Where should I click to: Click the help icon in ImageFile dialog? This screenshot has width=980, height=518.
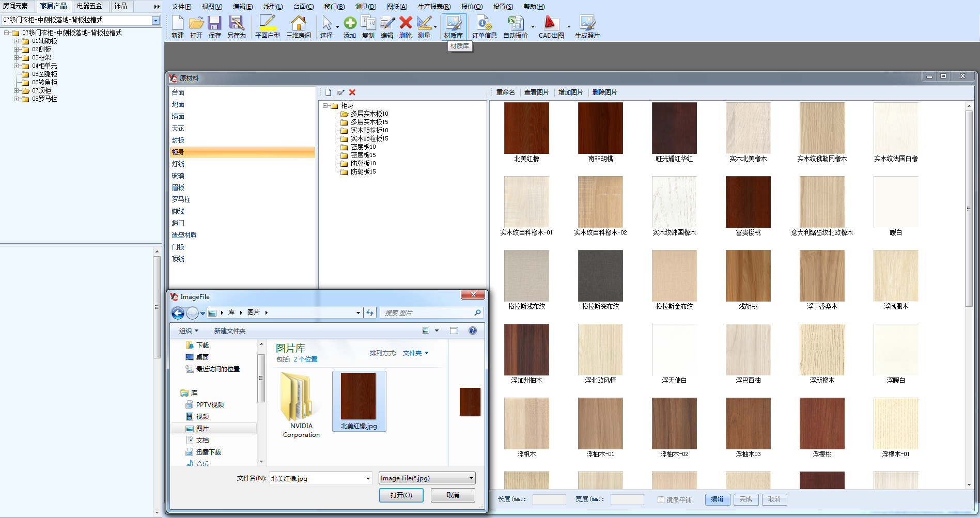click(x=473, y=331)
